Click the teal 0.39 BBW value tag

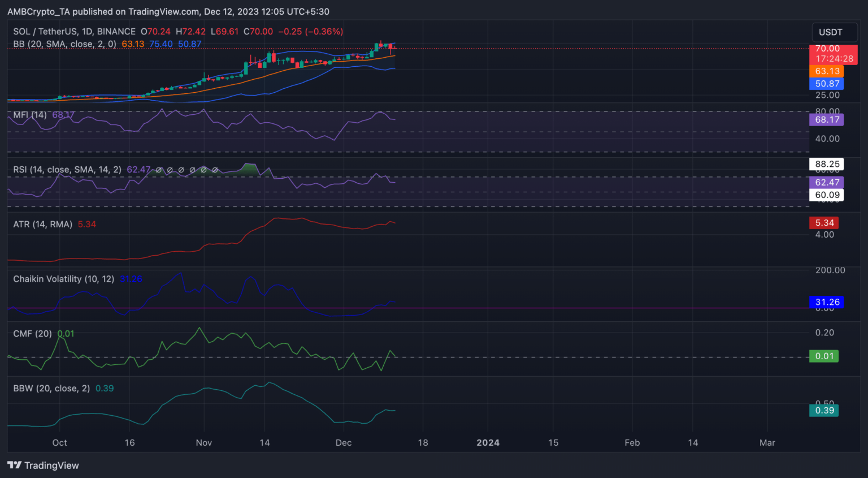(x=824, y=410)
